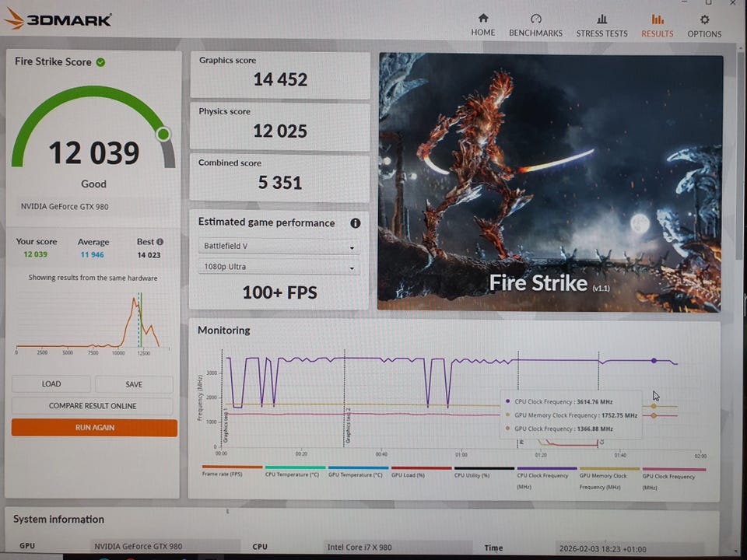
Task: Open the 1080p Ultra resolution dropdown
Action: pos(279,267)
